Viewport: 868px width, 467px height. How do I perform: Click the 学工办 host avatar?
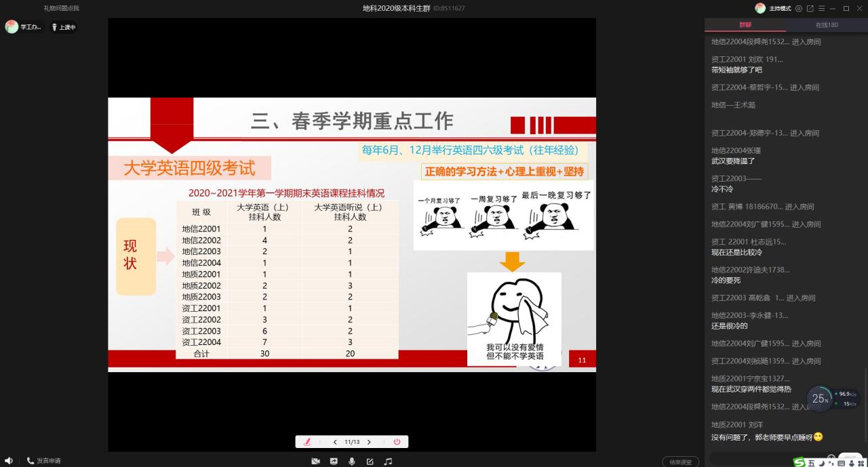pos(12,27)
